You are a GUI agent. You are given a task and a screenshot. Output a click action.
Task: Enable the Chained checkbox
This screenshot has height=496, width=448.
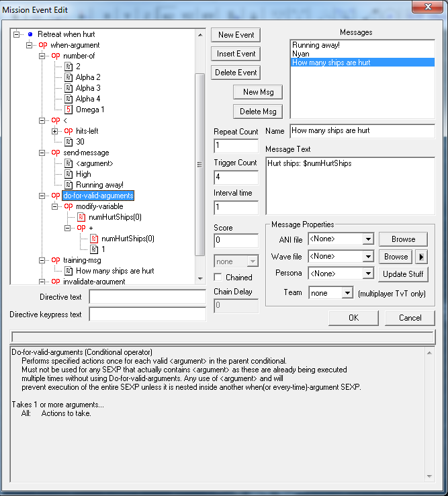(x=218, y=277)
